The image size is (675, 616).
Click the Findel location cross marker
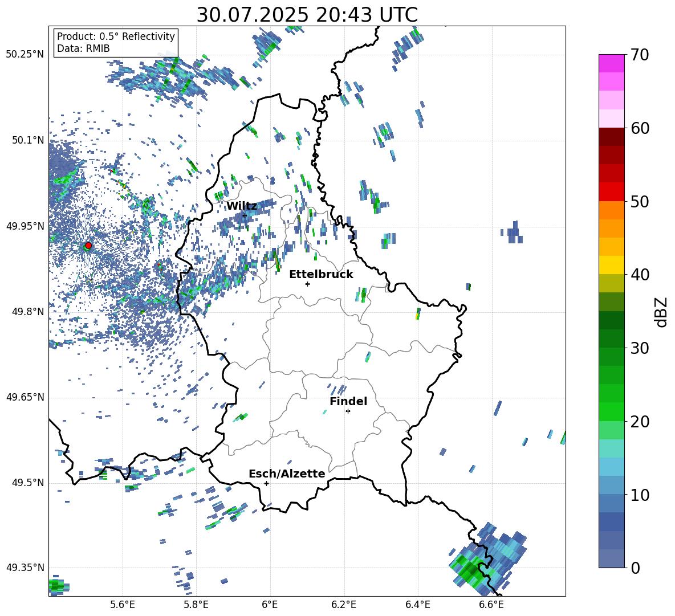click(348, 411)
